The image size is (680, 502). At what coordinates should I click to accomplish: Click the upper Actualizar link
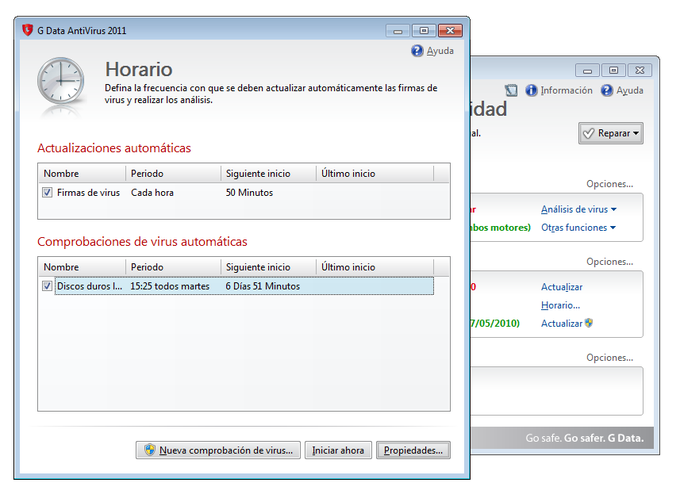point(562,287)
